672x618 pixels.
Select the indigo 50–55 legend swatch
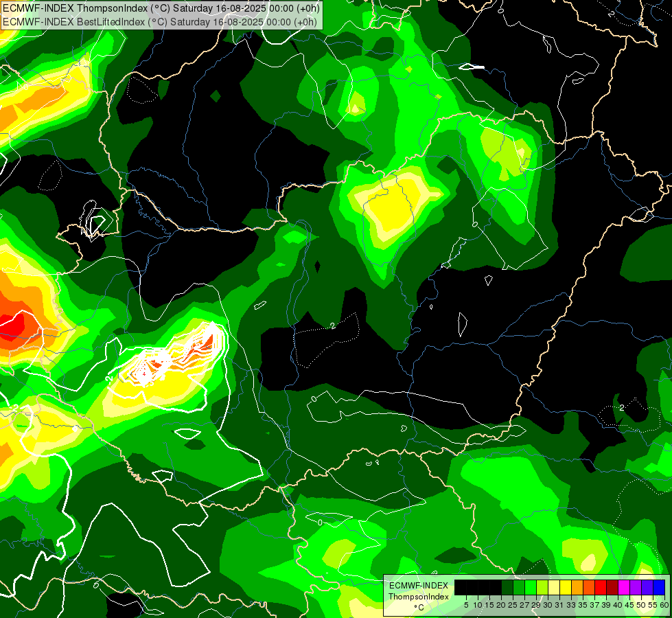click(x=647, y=587)
